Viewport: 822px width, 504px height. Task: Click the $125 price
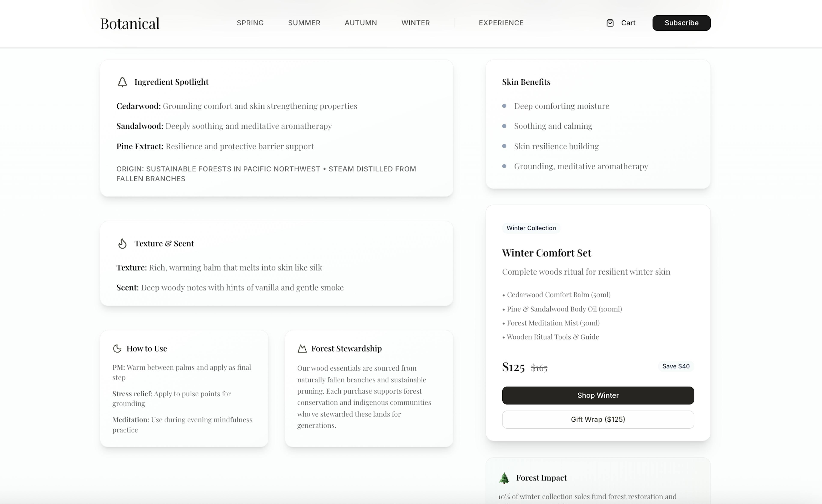coord(513,367)
